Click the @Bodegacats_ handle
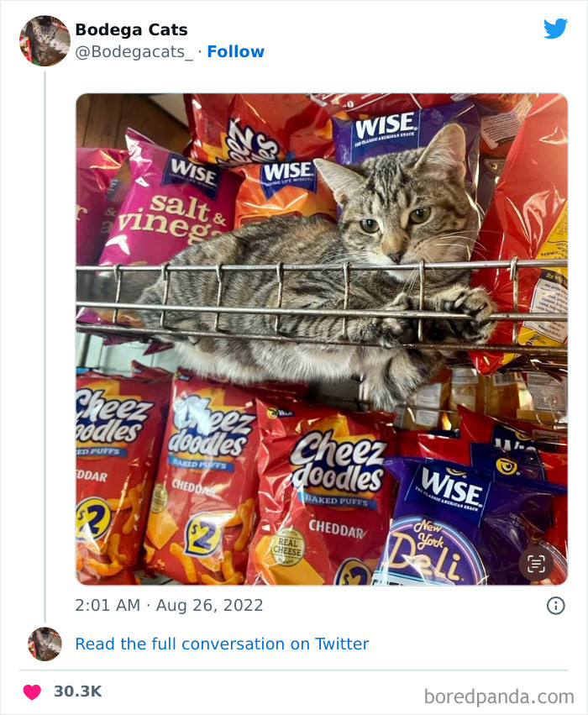Image resolution: width=588 pixels, height=715 pixels. [x=133, y=51]
